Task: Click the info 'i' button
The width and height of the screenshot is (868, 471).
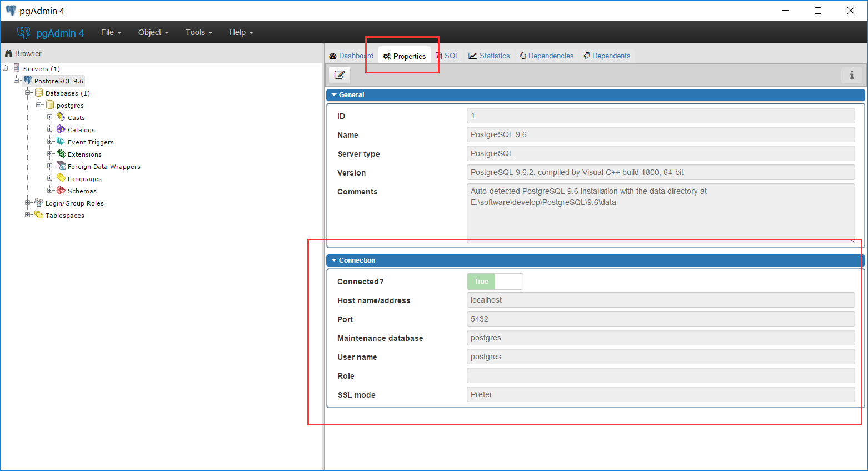Action: pos(852,74)
